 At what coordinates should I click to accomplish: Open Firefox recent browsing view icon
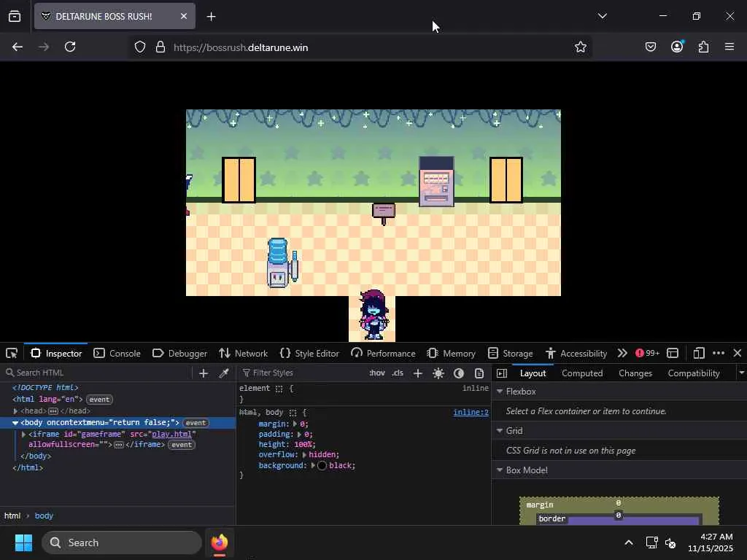(15, 17)
